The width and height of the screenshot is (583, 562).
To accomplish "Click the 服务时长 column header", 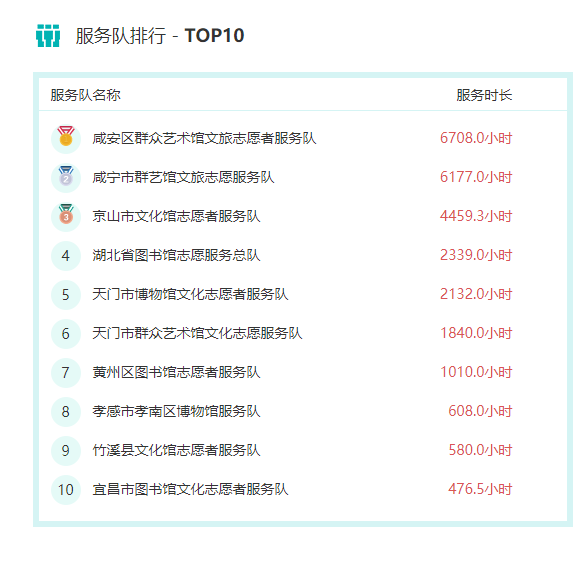I will click(x=484, y=95).
